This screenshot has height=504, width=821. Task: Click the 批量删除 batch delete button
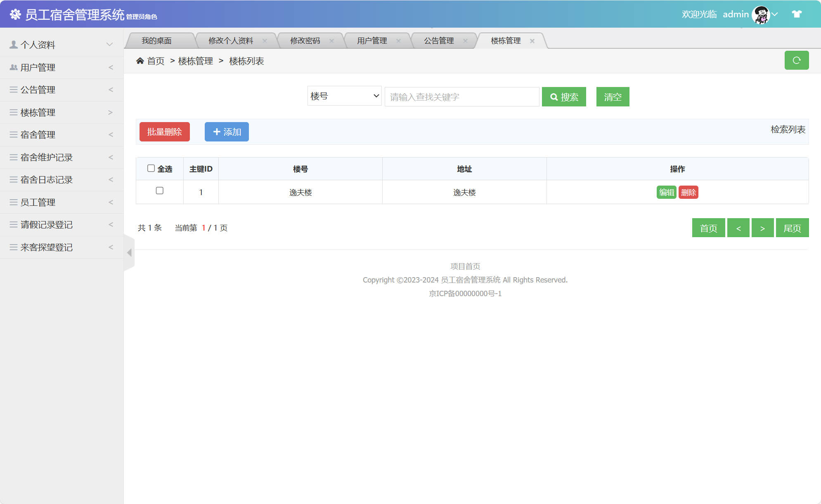[164, 132]
